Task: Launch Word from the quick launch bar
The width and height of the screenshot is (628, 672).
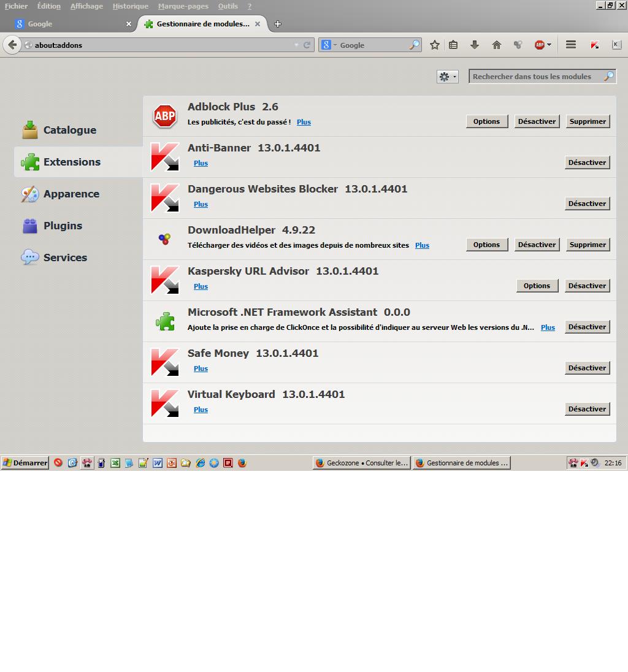Action: point(158,463)
